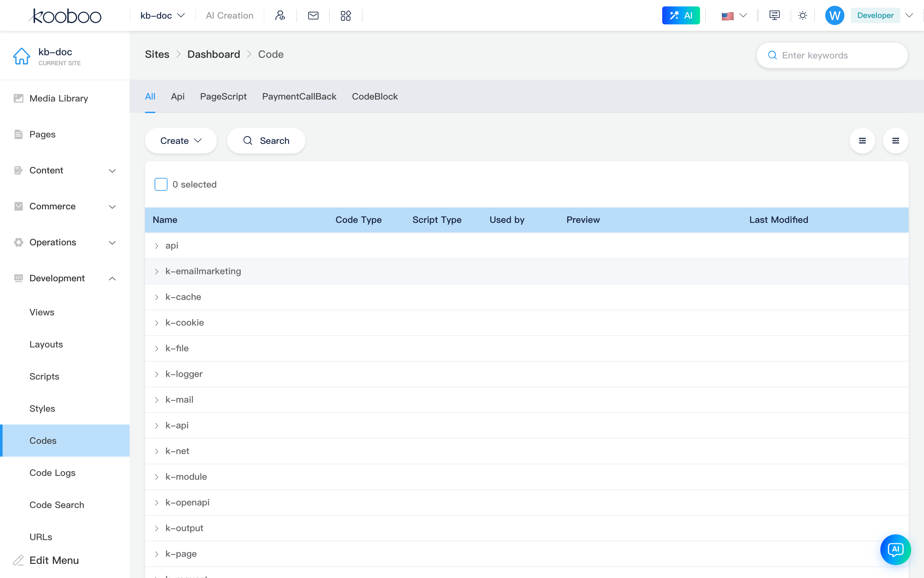Open the mail envelope icon
The image size is (924, 578).
click(x=313, y=16)
